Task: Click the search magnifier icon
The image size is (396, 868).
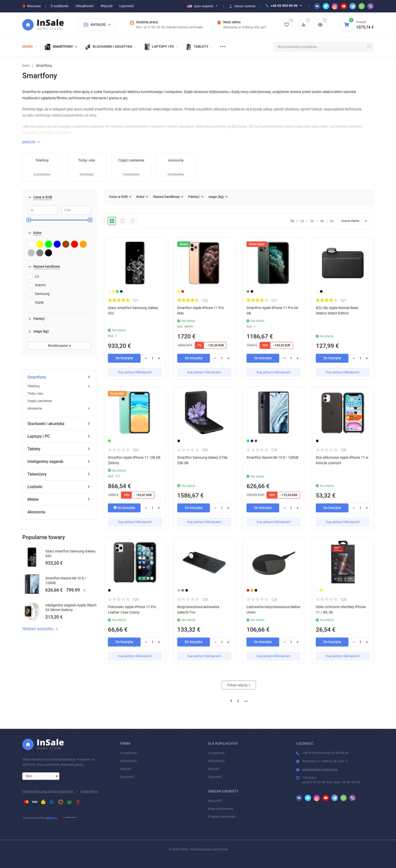Action: point(369,47)
